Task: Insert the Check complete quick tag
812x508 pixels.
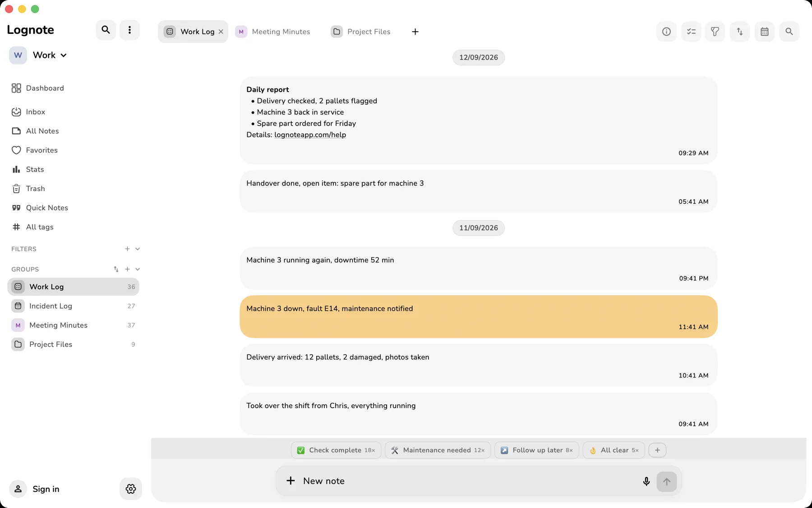Action: pos(336,450)
